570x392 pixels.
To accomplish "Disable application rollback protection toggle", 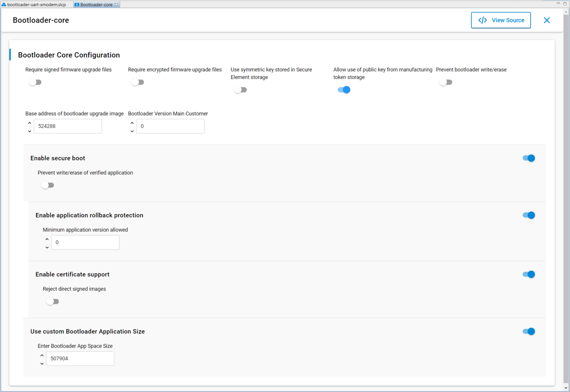I will click(528, 215).
